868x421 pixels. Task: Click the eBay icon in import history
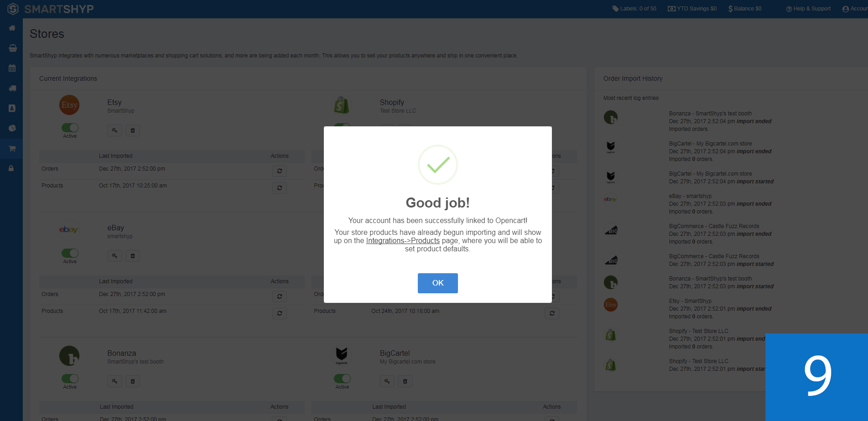pyautogui.click(x=610, y=199)
